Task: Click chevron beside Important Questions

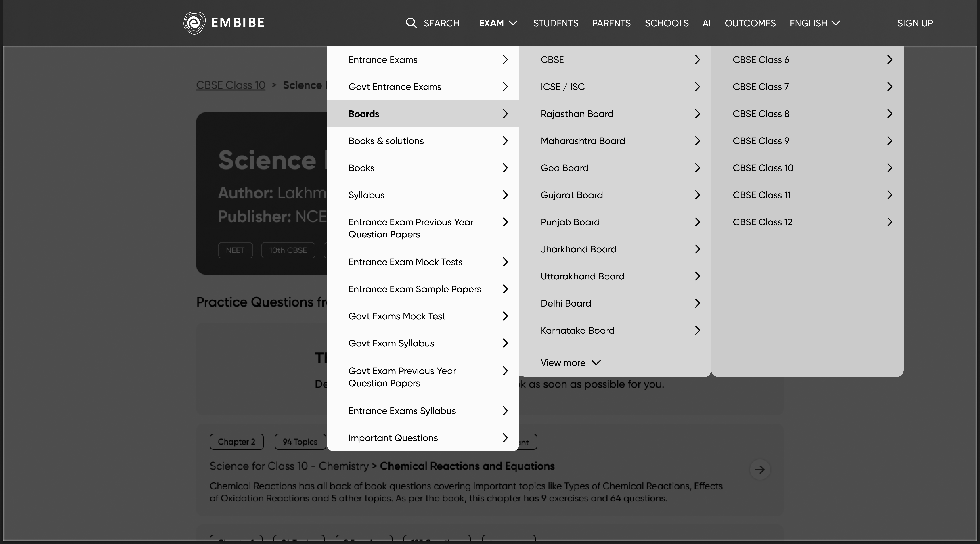Action: click(x=505, y=438)
